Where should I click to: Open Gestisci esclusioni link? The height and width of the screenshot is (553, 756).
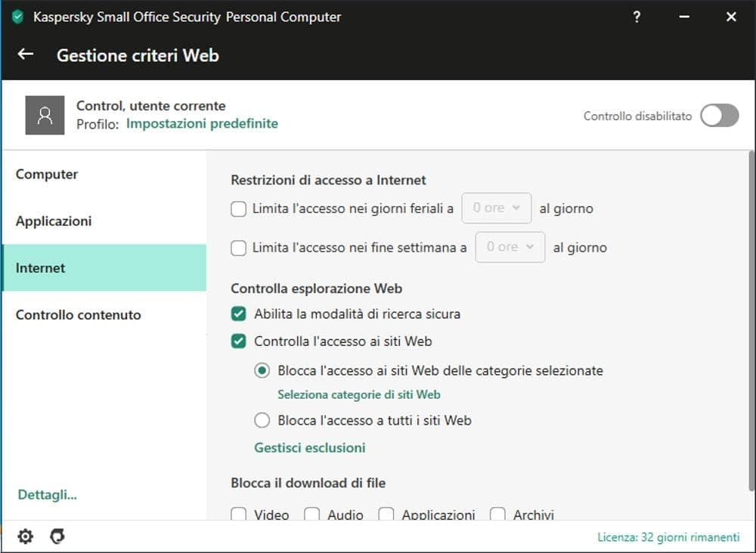309,448
